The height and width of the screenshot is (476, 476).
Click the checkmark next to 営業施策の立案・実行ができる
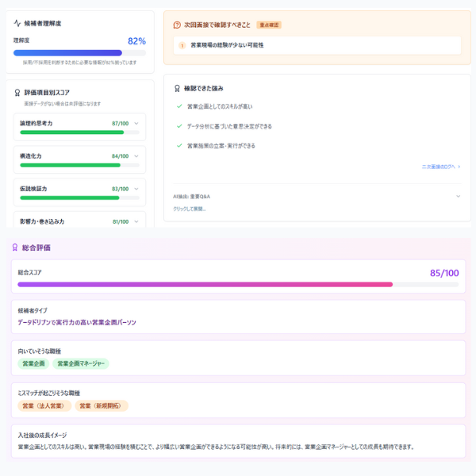point(179,146)
